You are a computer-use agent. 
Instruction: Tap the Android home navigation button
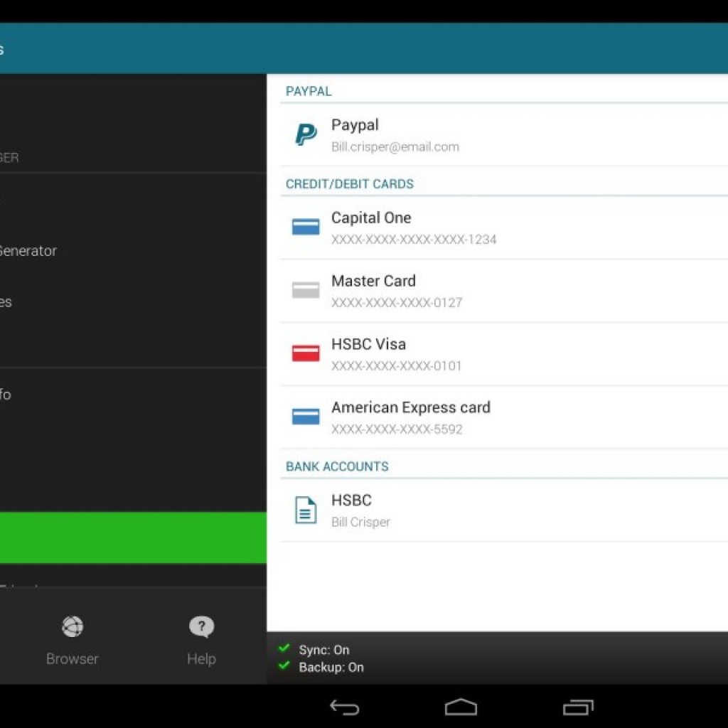coord(461,707)
